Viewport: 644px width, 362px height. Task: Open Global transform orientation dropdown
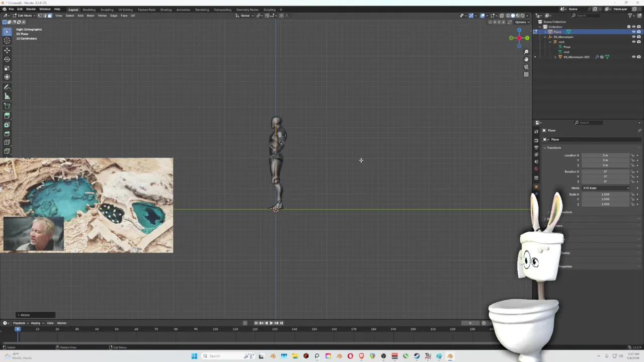pos(245,16)
